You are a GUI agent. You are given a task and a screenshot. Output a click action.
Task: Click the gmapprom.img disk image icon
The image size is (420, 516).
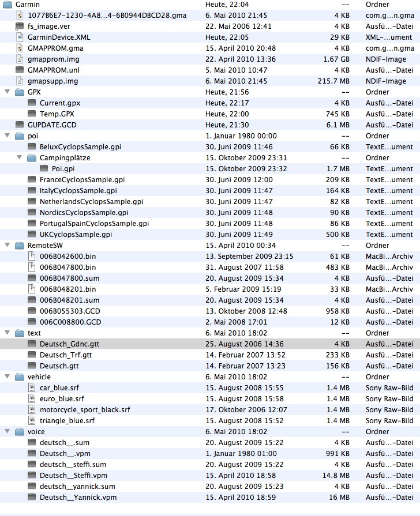click(20, 59)
